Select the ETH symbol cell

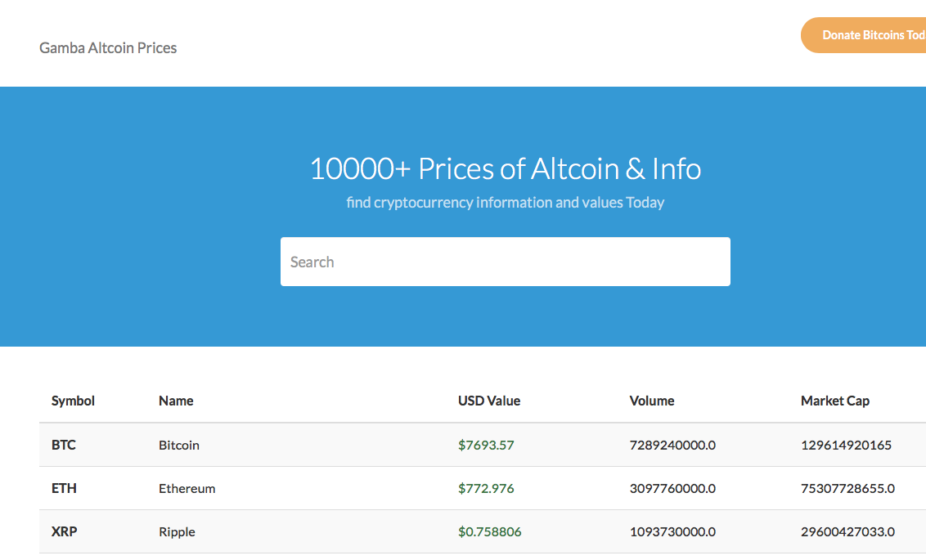pos(64,489)
